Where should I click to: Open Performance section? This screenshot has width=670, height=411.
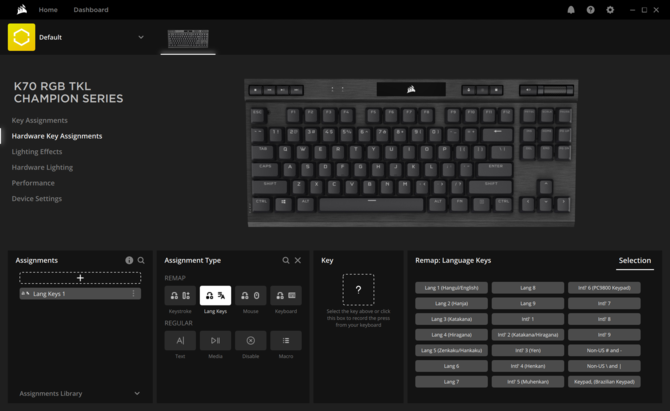pyautogui.click(x=33, y=183)
